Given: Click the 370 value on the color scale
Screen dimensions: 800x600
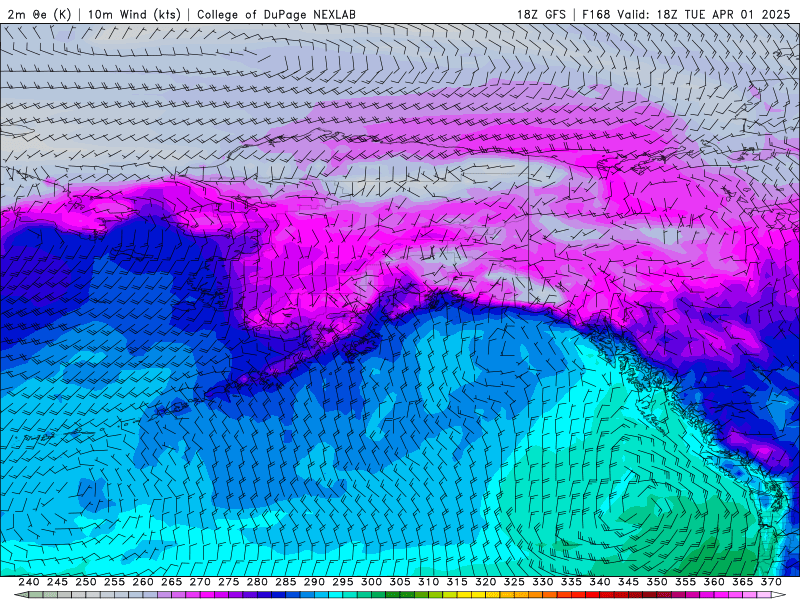Looking at the screenshot, I should coord(771,582).
